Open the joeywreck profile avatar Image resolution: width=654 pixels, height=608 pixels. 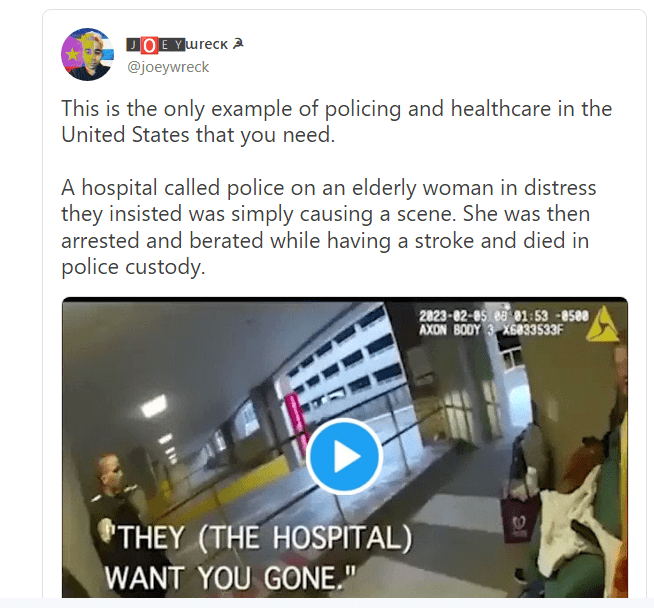pyautogui.click(x=88, y=54)
